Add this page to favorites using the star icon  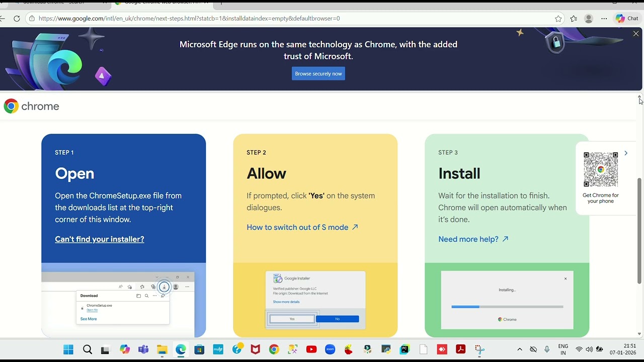tap(558, 19)
